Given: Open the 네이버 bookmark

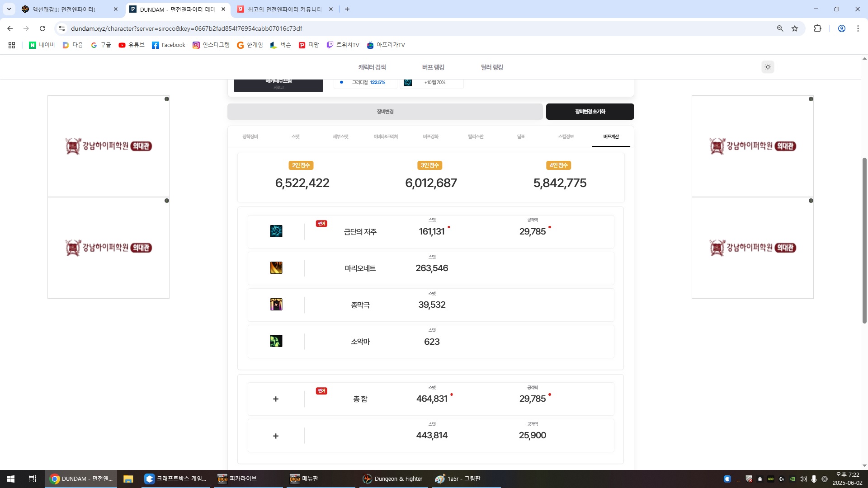Looking at the screenshot, I should point(42,45).
